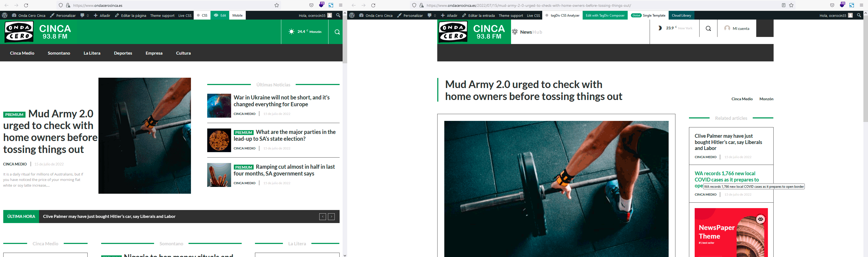Open the La Litera section in the homepage menu
Image resolution: width=868 pixels, height=257 pixels.
[x=92, y=53]
